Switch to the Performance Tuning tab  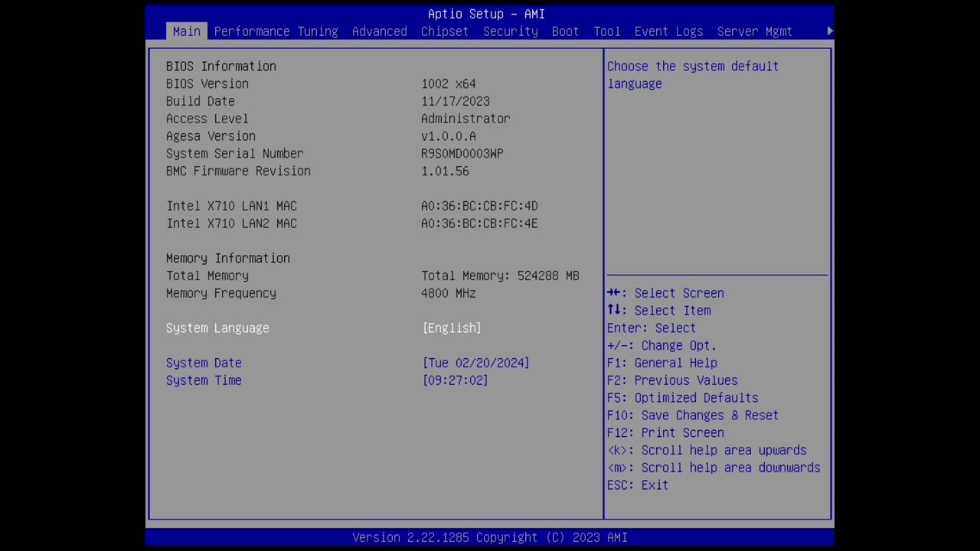tap(276, 31)
